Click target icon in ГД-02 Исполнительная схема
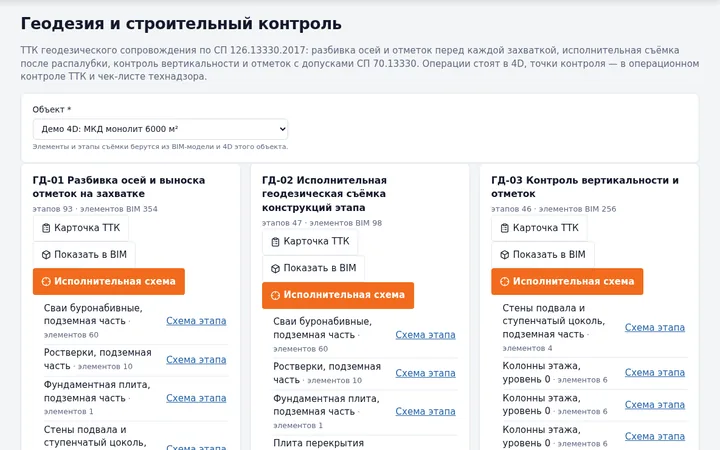The width and height of the screenshot is (720, 450). pyautogui.click(x=276, y=295)
